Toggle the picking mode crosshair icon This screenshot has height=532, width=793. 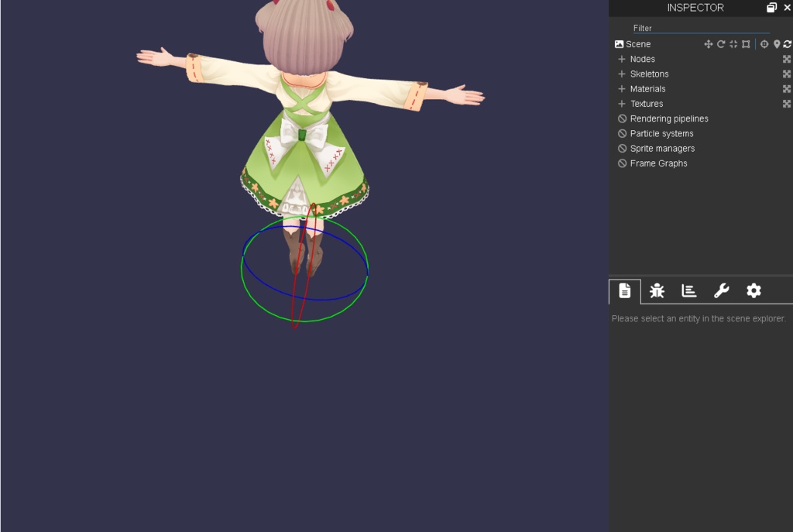(764, 44)
